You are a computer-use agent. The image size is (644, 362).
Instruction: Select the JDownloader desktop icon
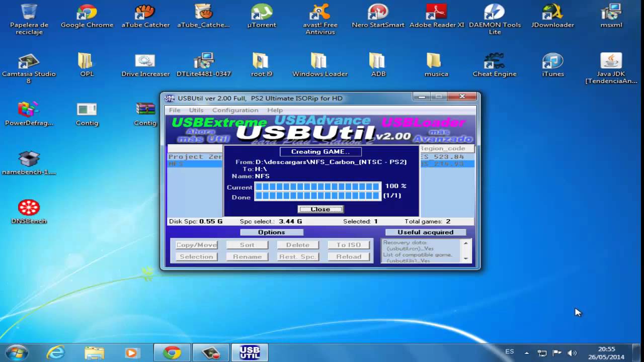point(552,17)
